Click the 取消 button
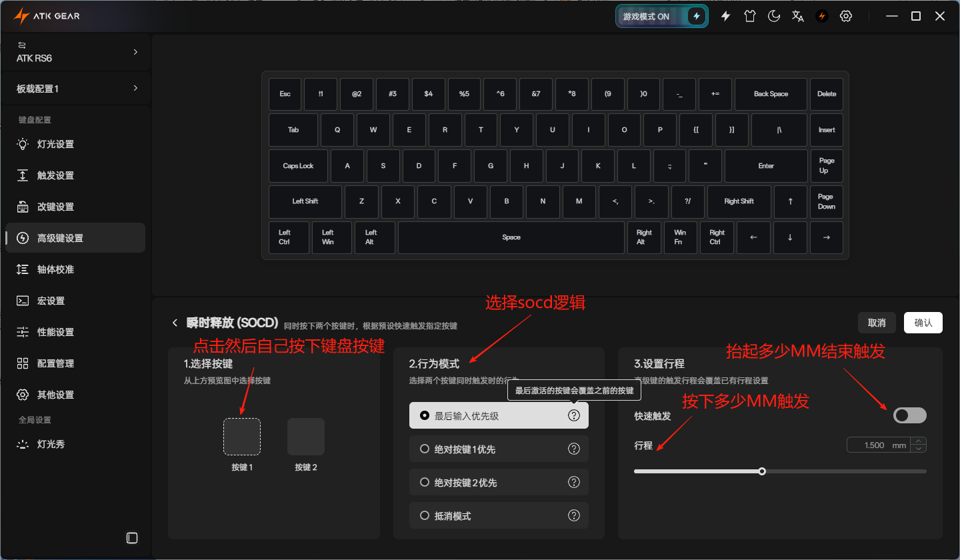Viewport: 960px width, 560px height. (877, 323)
